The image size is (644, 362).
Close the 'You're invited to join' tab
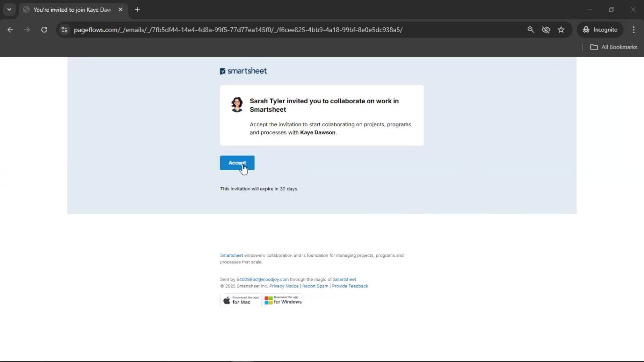(x=120, y=9)
